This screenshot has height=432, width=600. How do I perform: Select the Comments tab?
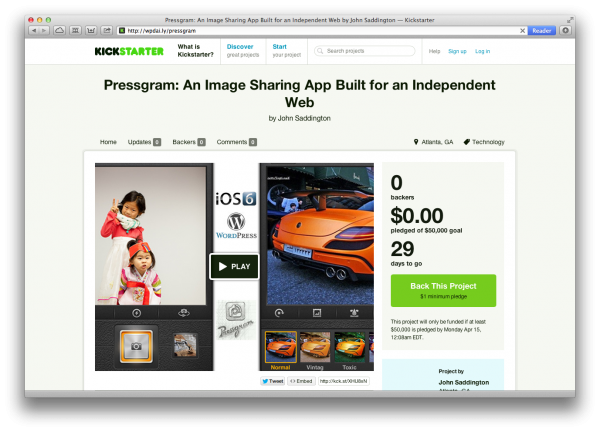click(x=236, y=142)
